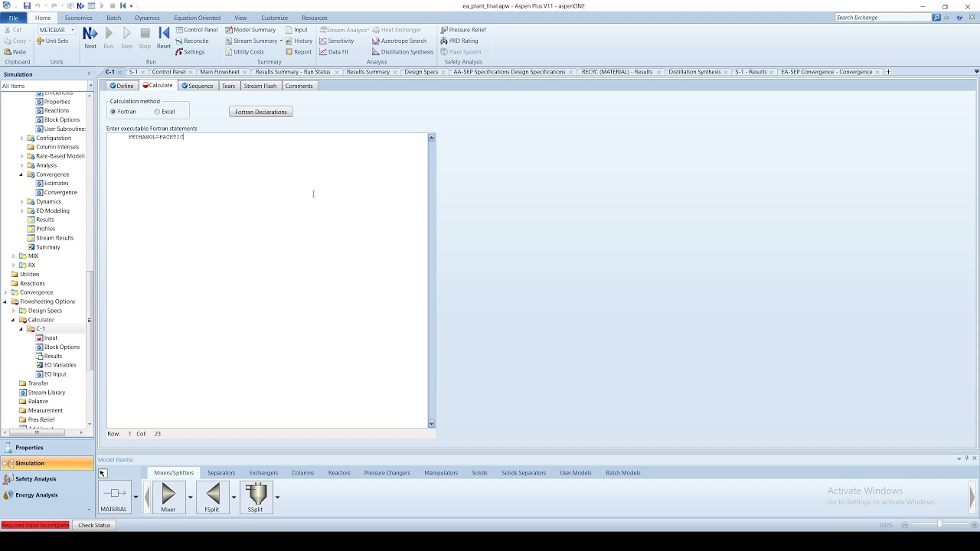Generate the Report
This screenshot has height=551, width=980.
click(x=299, y=52)
